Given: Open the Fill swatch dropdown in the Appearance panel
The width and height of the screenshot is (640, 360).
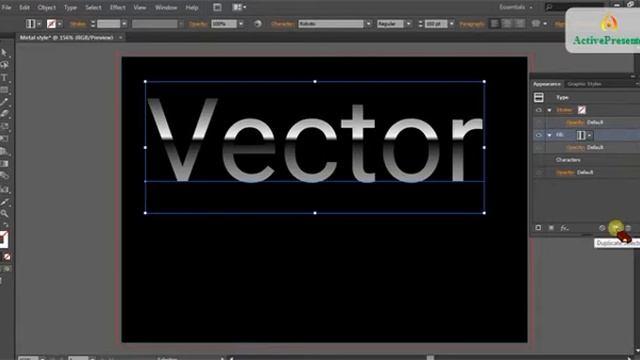Looking at the screenshot, I should (589, 135).
